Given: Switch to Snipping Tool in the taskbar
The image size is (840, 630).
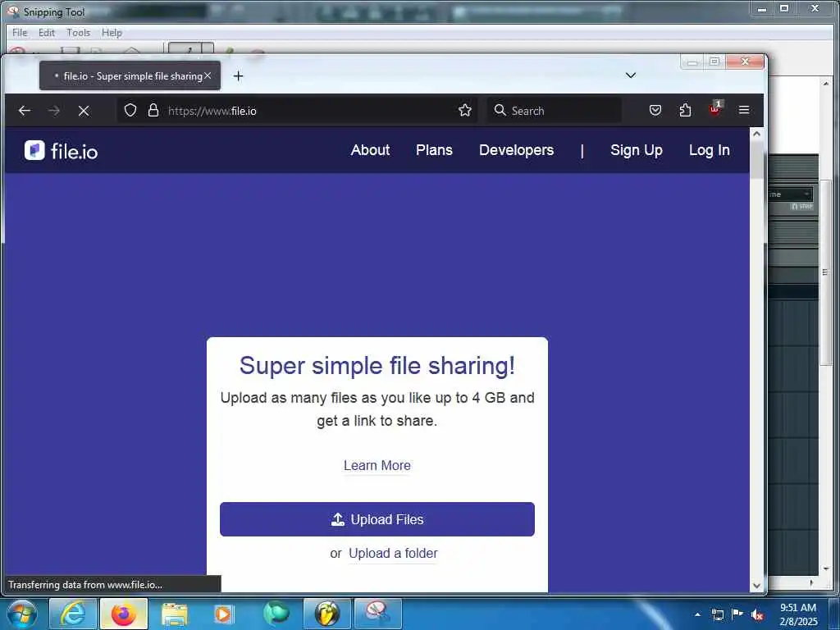Looking at the screenshot, I should pos(377,614).
